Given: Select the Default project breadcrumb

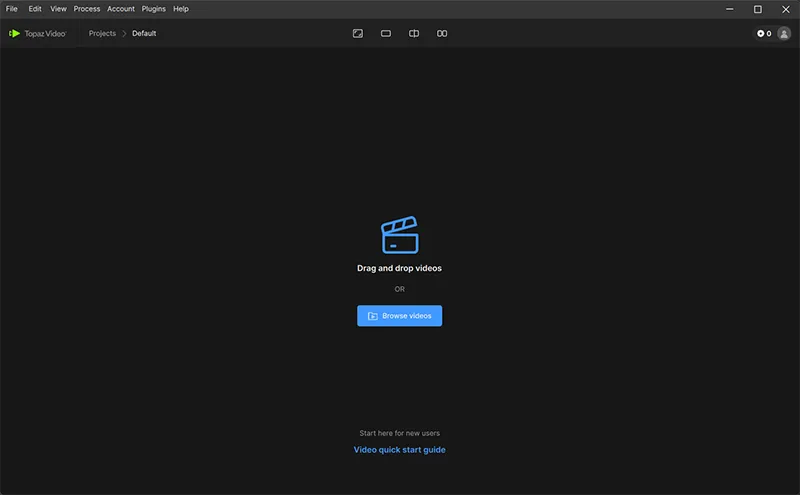Looking at the screenshot, I should (x=144, y=34).
